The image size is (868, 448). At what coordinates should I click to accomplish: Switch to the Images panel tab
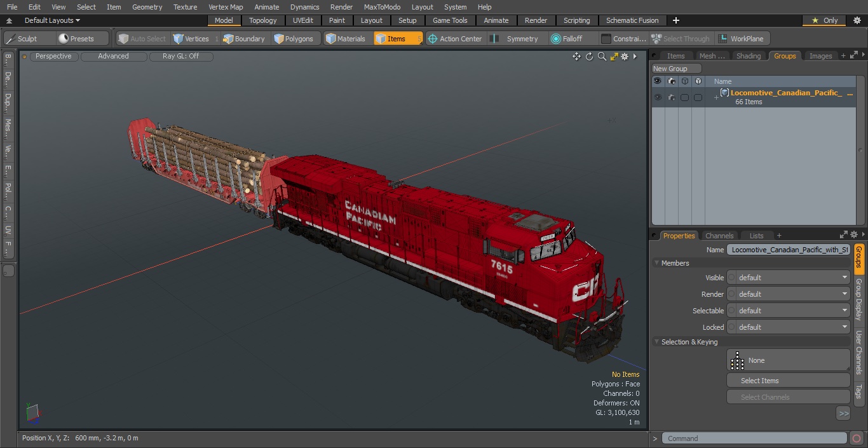[x=820, y=56]
